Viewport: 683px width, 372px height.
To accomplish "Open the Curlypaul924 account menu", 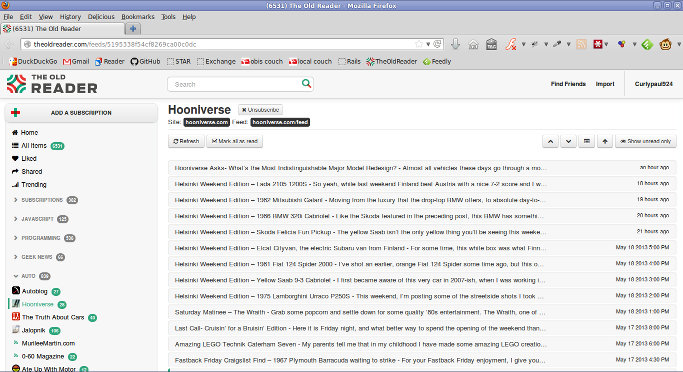I will click(653, 84).
